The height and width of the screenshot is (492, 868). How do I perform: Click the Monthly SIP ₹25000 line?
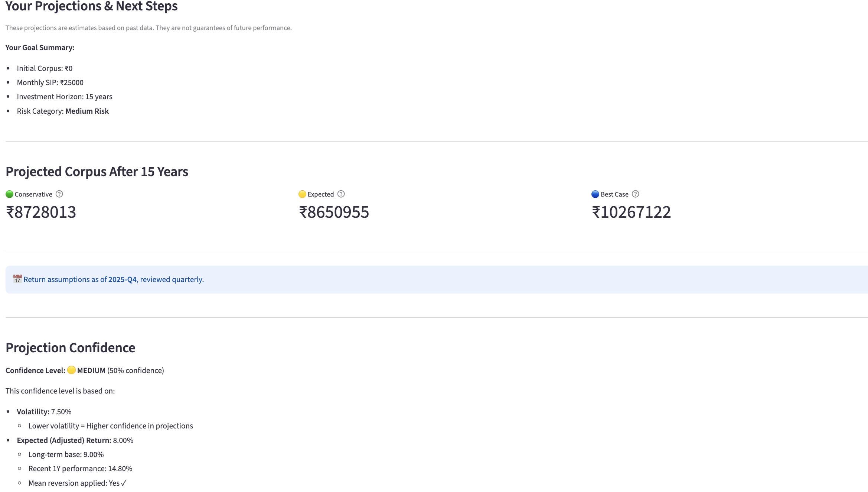50,82
